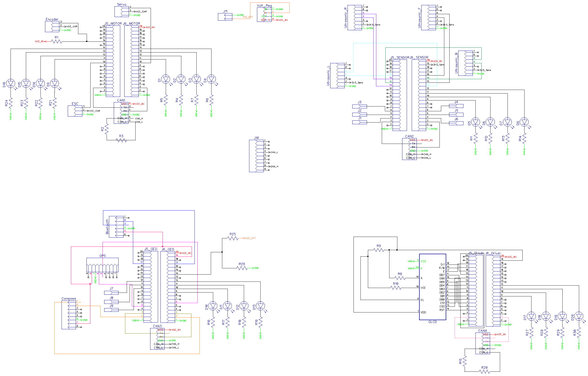Select LED D8 symbol
The width and height of the screenshot is (588, 376).
(x=524, y=122)
